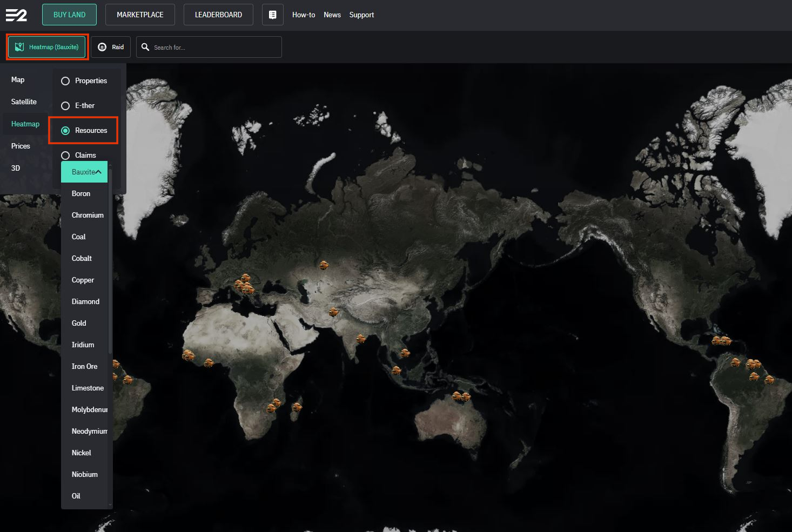Select the E-ther radio option
Image resolution: width=792 pixels, height=532 pixels.
[65, 106]
